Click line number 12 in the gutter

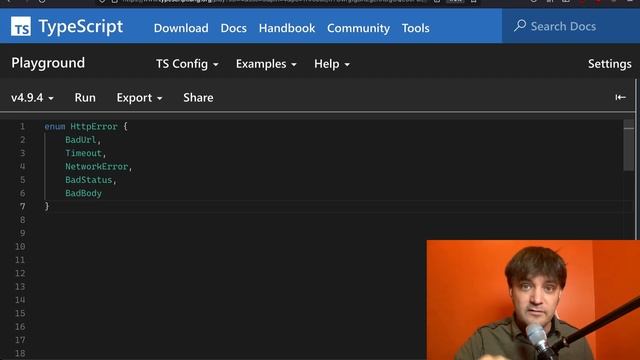click(x=20, y=273)
